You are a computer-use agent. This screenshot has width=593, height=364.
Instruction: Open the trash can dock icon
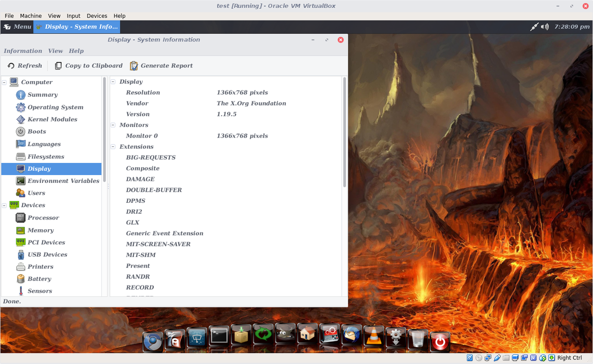coord(417,339)
